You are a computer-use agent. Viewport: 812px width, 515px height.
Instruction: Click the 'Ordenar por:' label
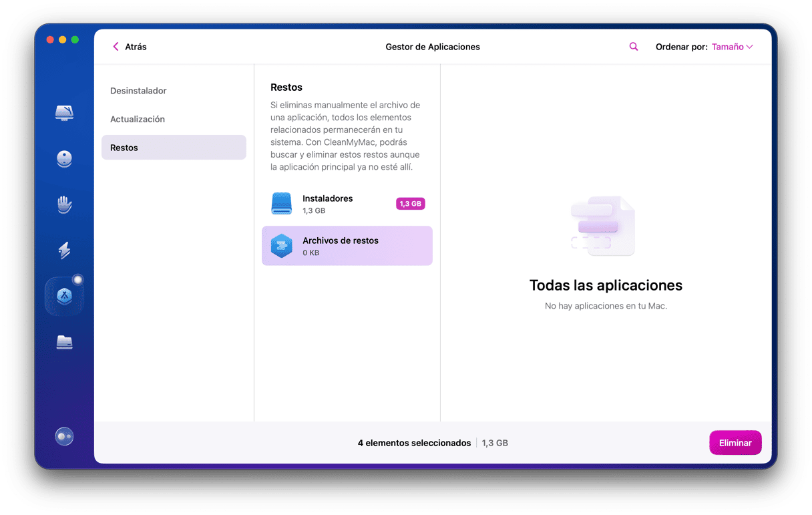(681, 47)
